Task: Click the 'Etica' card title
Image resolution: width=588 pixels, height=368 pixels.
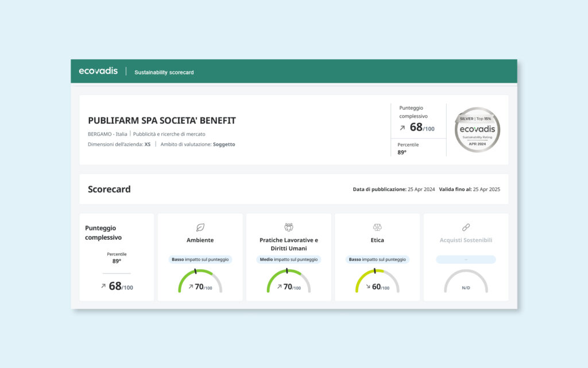Action: pyautogui.click(x=377, y=240)
